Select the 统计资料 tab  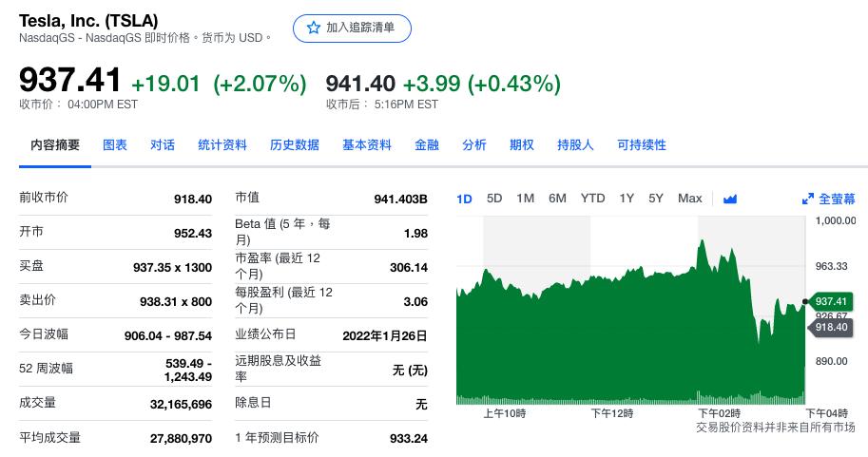[x=222, y=145]
